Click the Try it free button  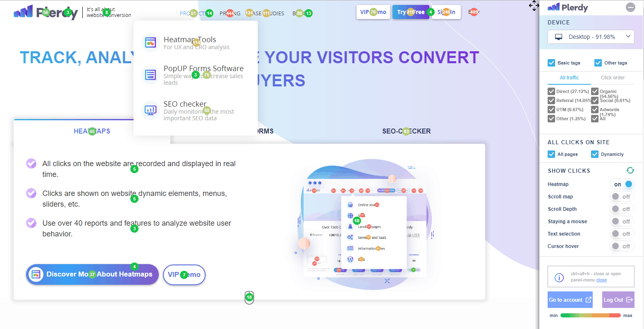coord(411,12)
